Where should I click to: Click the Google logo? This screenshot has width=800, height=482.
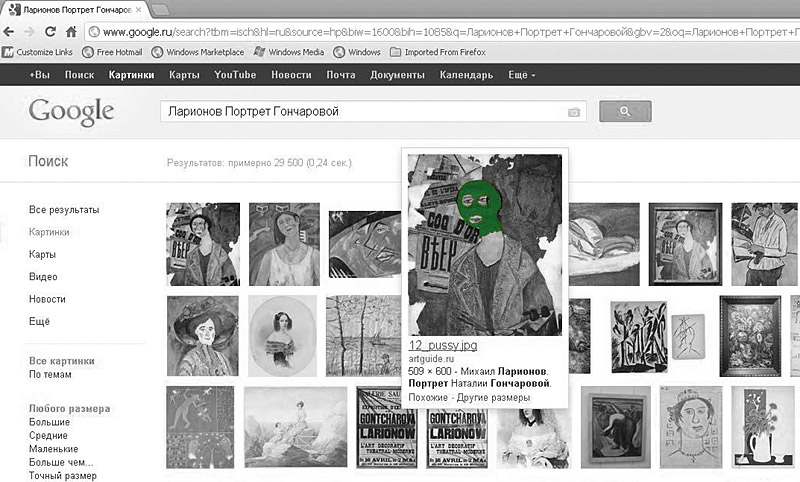[71, 112]
